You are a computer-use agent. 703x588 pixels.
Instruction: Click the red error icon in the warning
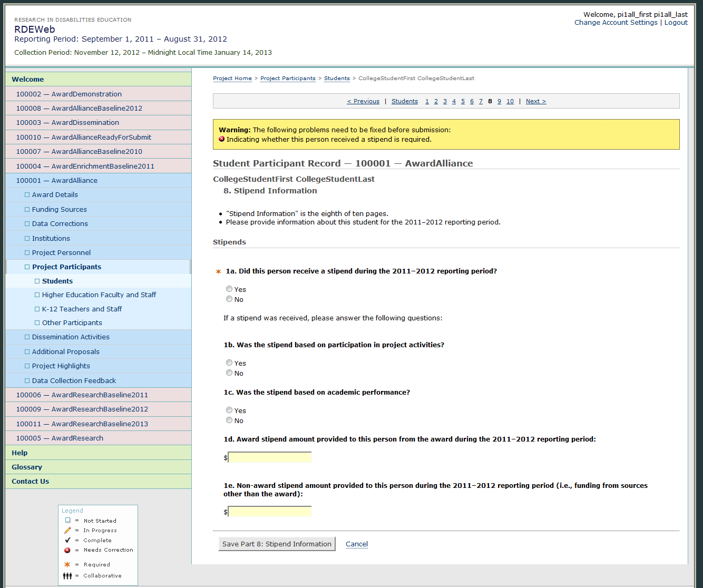pos(222,139)
